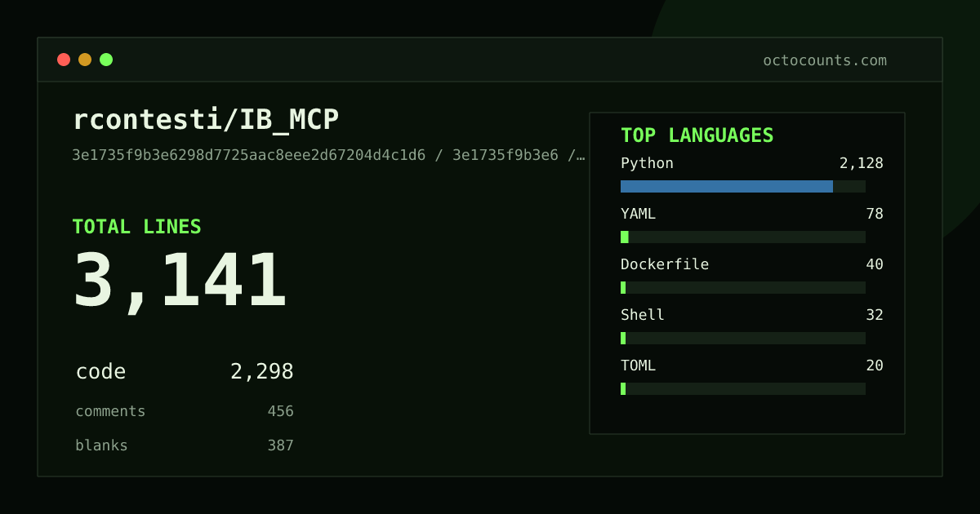The width and height of the screenshot is (980, 514).
Task: Click the 3,141 total lines number
Action: tap(180, 281)
